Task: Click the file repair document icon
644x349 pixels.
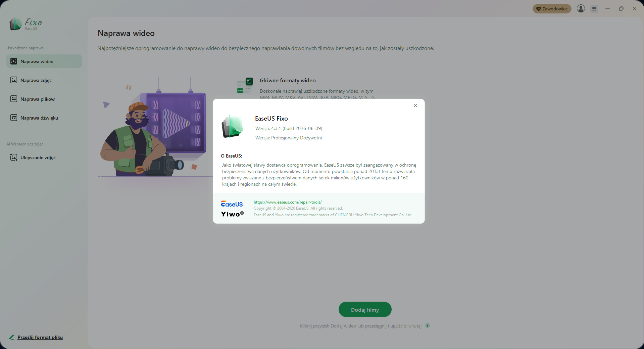Action: pyautogui.click(x=14, y=99)
